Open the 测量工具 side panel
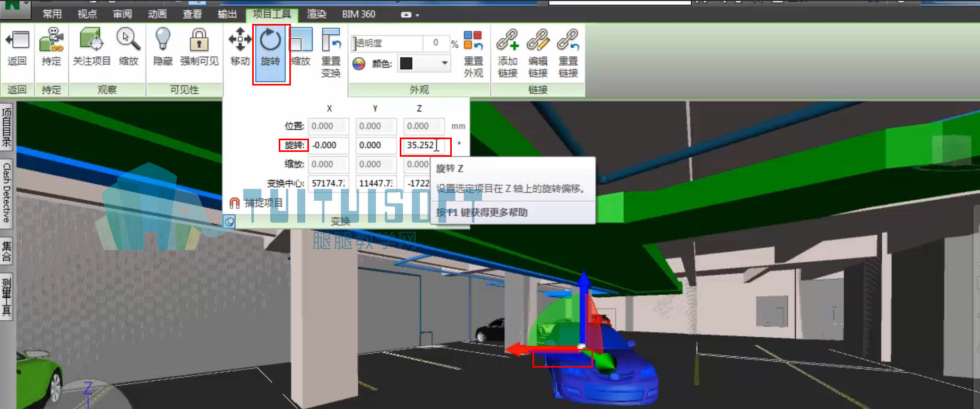Screen dimensions: 980x409 (x=6, y=297)
